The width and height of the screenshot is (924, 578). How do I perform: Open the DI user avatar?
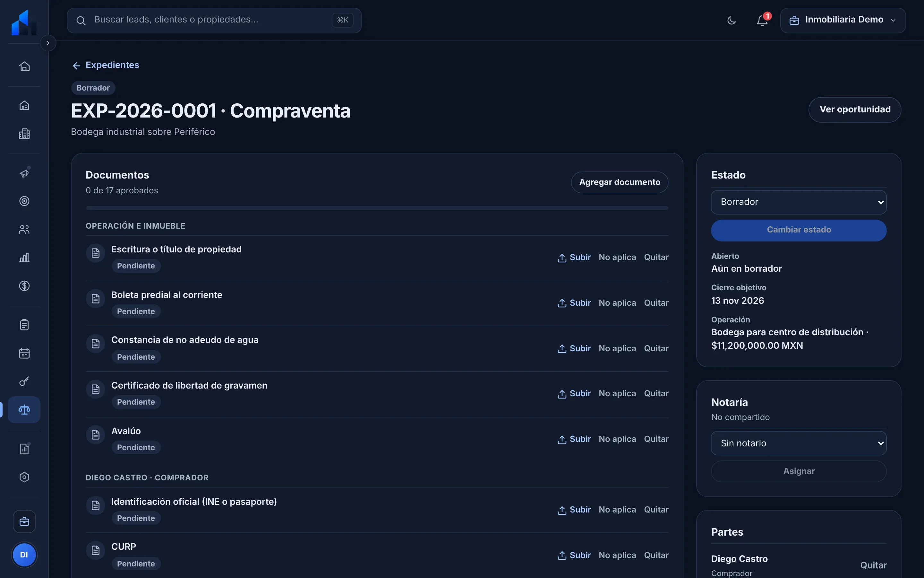(24, 555)
